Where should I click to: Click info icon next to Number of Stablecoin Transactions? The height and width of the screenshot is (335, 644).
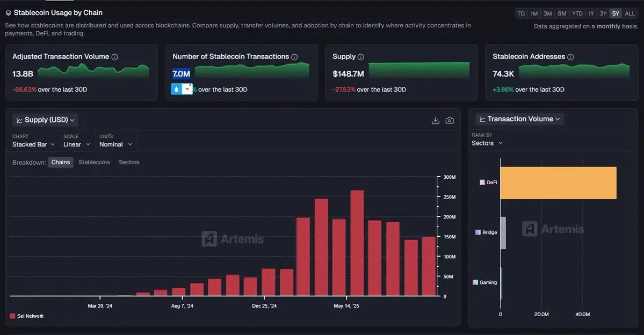coord(294,57)
